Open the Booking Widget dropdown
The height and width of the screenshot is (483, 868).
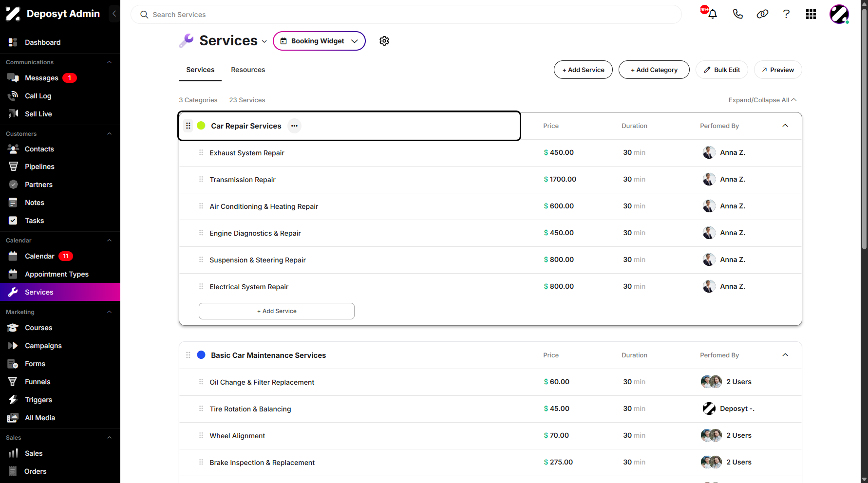click(x=319, y=41)
